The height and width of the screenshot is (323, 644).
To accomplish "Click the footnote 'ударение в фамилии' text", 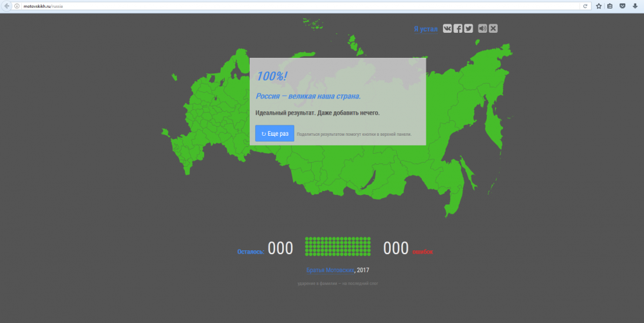I will (x=337, y=284).
